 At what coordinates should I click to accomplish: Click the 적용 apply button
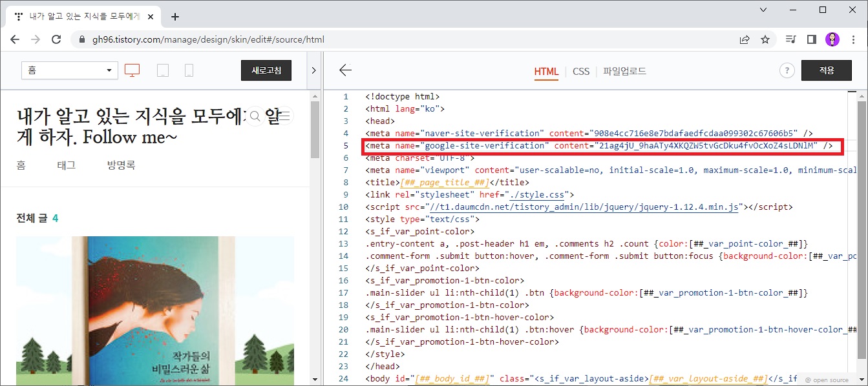(827, 70)
